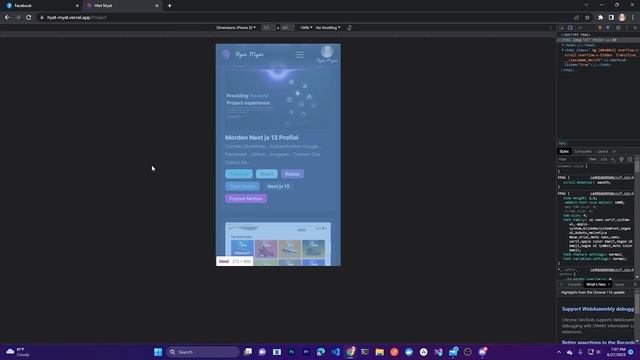Open the 100% zoom dropdown in device toolbar
The image size is (640, 360).
[306, 28]
